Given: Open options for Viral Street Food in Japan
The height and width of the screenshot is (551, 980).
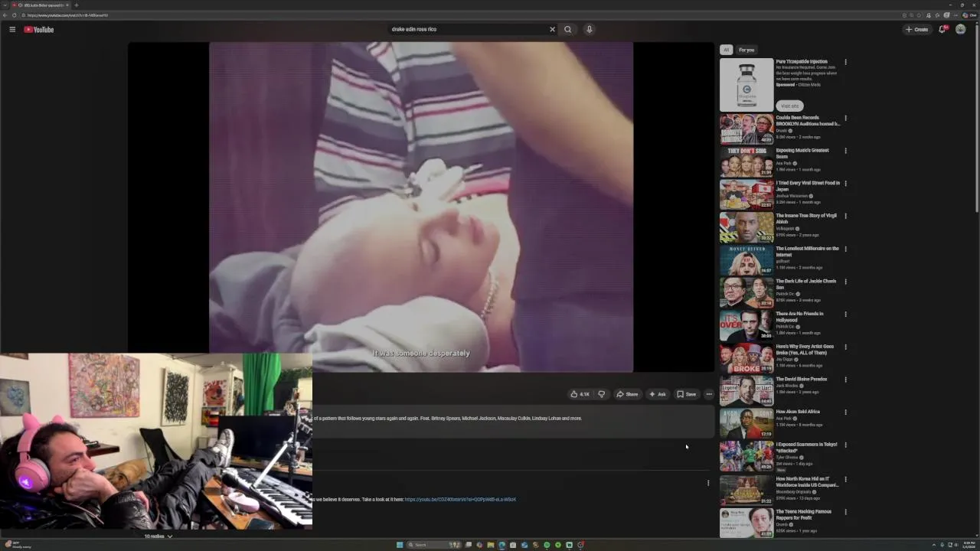Looking at the screenshot, I should [845, 184].
